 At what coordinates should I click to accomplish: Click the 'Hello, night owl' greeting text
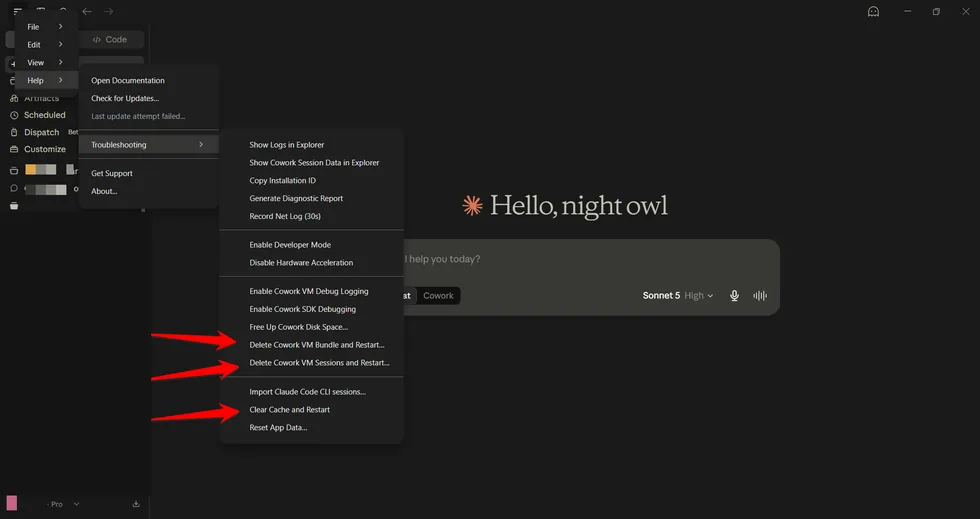[x=579, y=206]
